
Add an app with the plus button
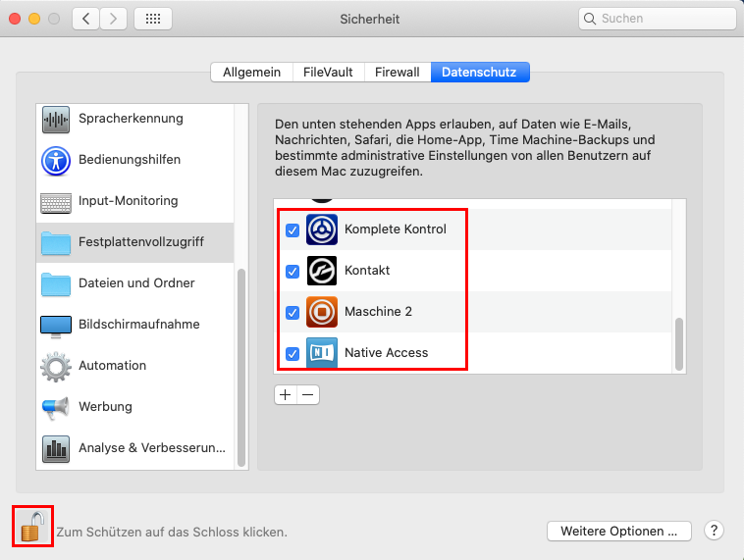(x=286, y=394)
